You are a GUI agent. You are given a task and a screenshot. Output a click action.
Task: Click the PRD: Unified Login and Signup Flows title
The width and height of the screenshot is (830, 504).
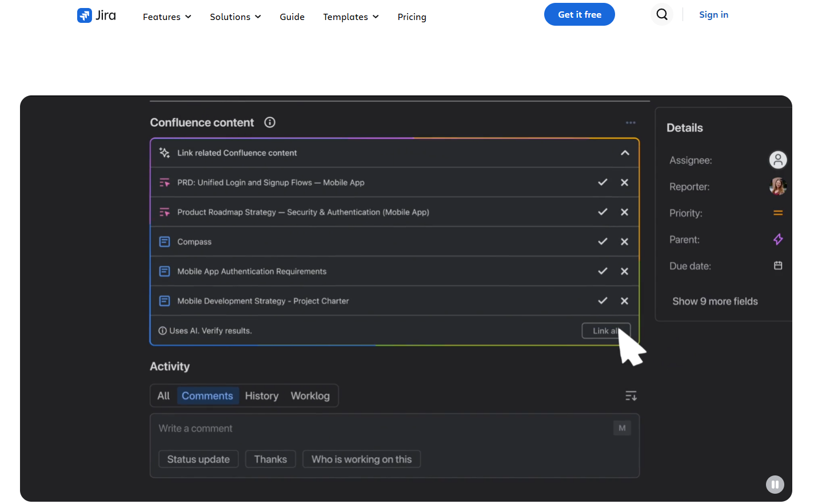[x=271, y=182]
